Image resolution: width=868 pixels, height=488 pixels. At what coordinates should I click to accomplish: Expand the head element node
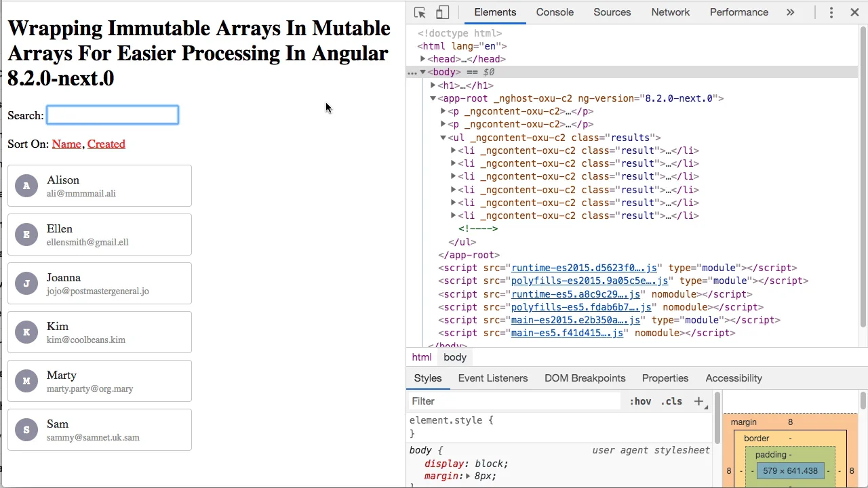coord(423,59)
